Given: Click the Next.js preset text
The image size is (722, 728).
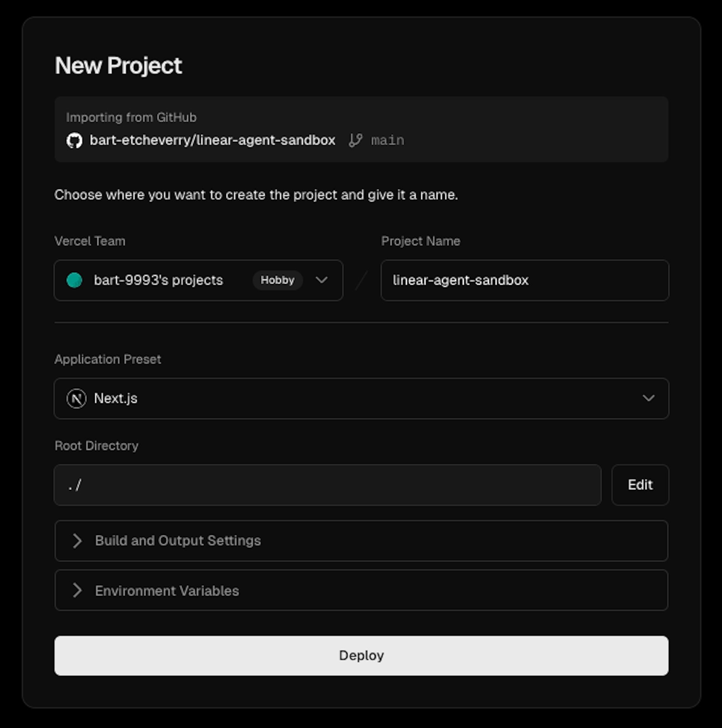Looking at the screenshot, I should (115, 398).
